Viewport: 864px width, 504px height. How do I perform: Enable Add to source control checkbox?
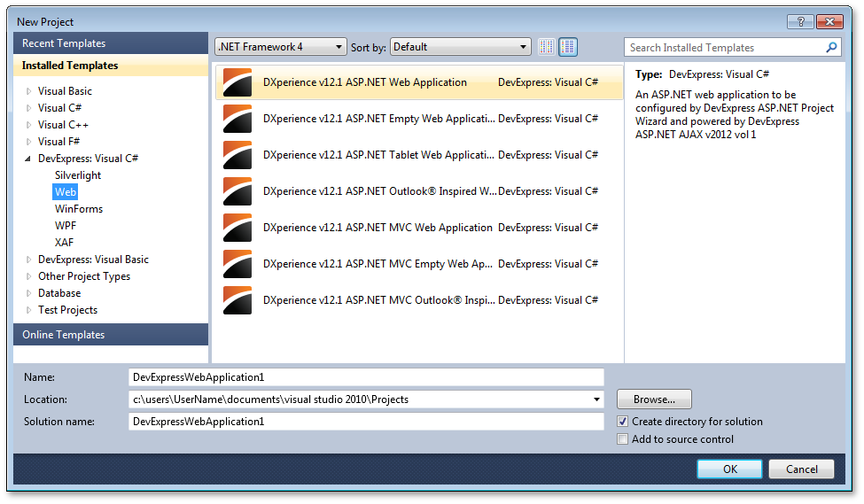coord(623,439)
